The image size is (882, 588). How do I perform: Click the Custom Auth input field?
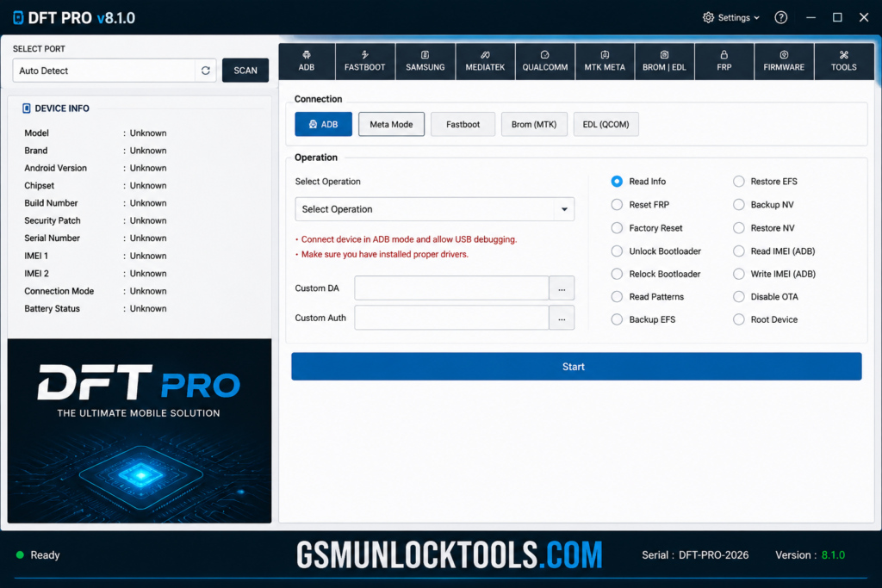451,318
